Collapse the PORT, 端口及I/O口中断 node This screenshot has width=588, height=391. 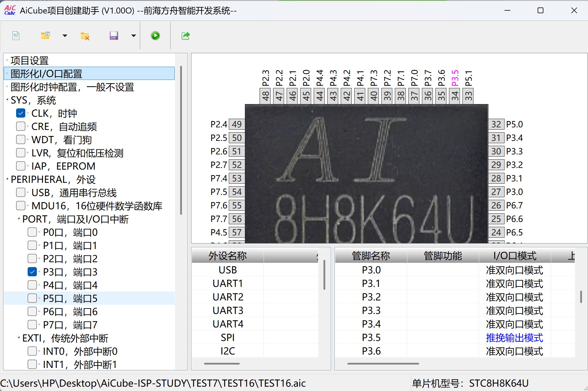click(x=19, y=219)
